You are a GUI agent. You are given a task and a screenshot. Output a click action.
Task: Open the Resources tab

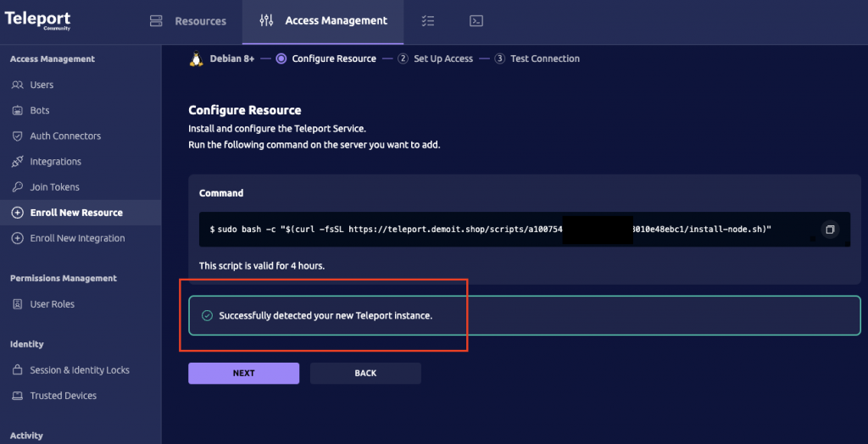coord(188,21)
